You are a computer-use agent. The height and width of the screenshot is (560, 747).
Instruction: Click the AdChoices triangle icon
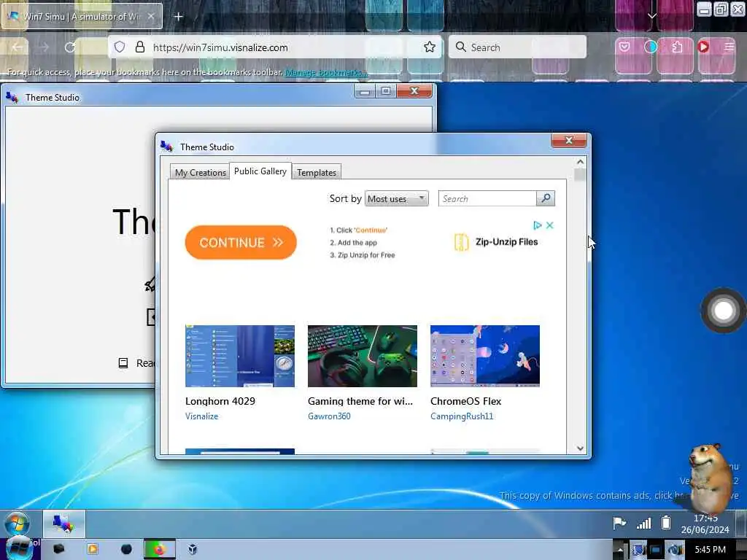(538, 225)
